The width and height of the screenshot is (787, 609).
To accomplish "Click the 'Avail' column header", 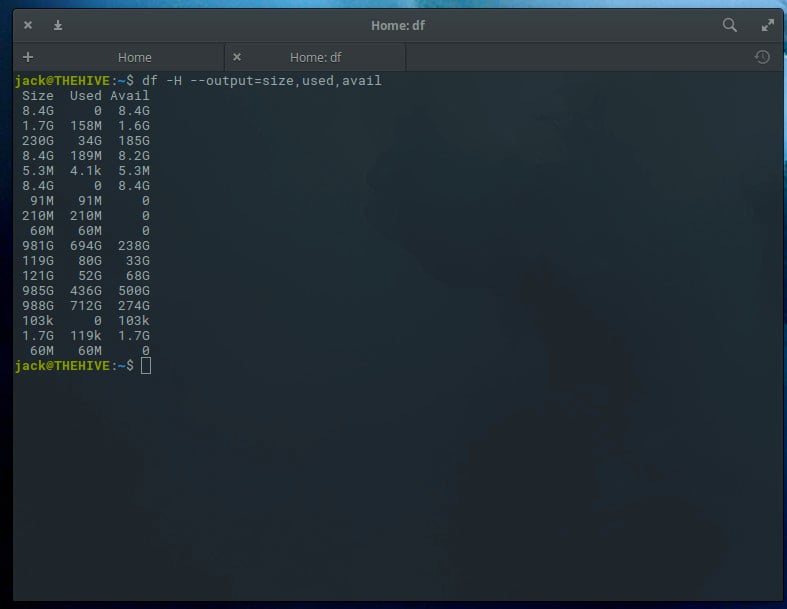I will coord(129,96).
